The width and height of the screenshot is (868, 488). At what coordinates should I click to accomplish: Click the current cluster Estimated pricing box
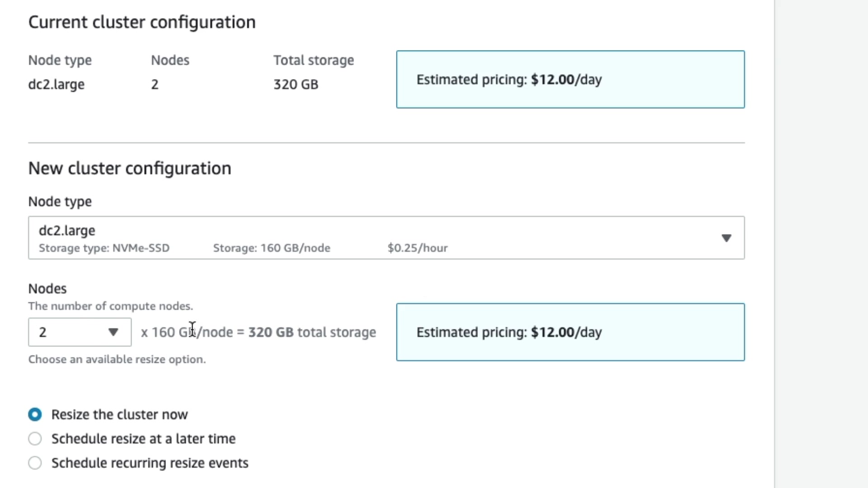[x=570, y=80]
